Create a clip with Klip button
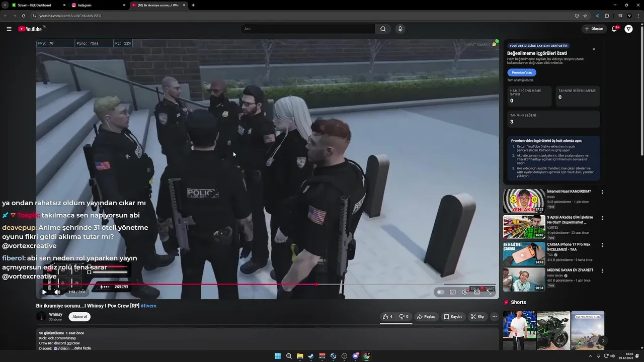The image size is (644, 362). pos(477,317)
